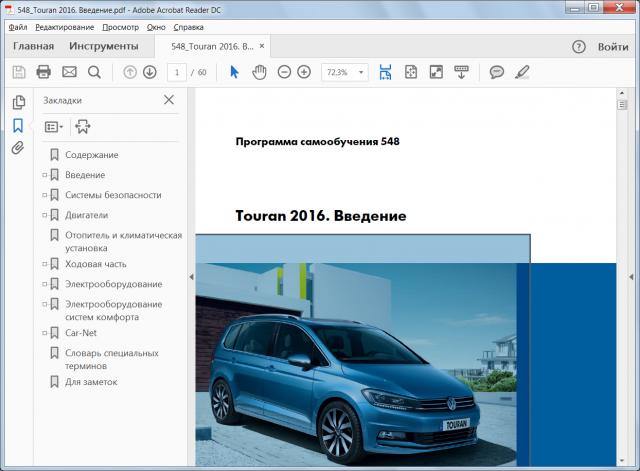640x471 pixels.
Task: Click the zoom percentage field 72,3%
Action: tap(338, 73)
